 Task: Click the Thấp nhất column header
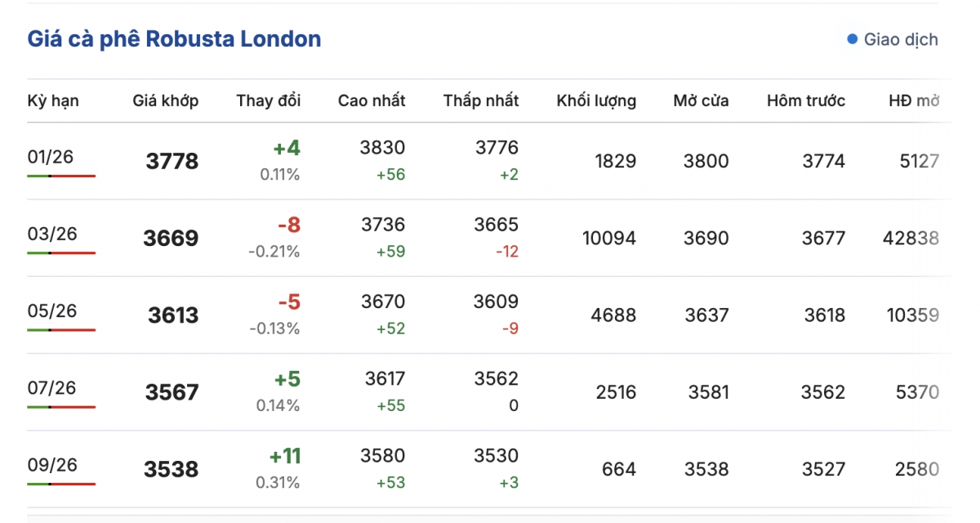click(481, 101)
